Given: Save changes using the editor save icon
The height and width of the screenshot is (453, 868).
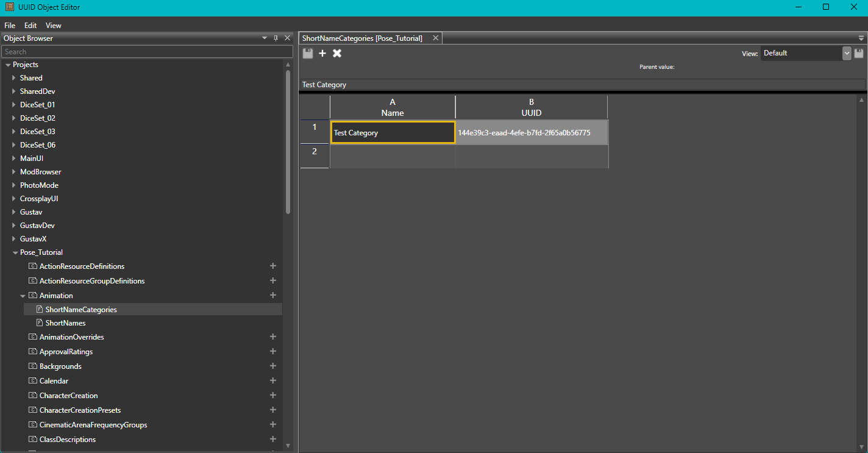Looking at the screenshot, I should click(308, 53).
